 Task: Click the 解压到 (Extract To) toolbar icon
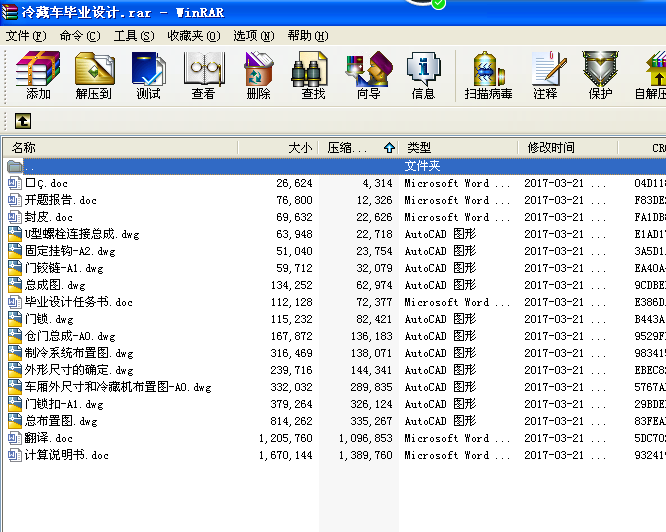(x=94, y=75)
